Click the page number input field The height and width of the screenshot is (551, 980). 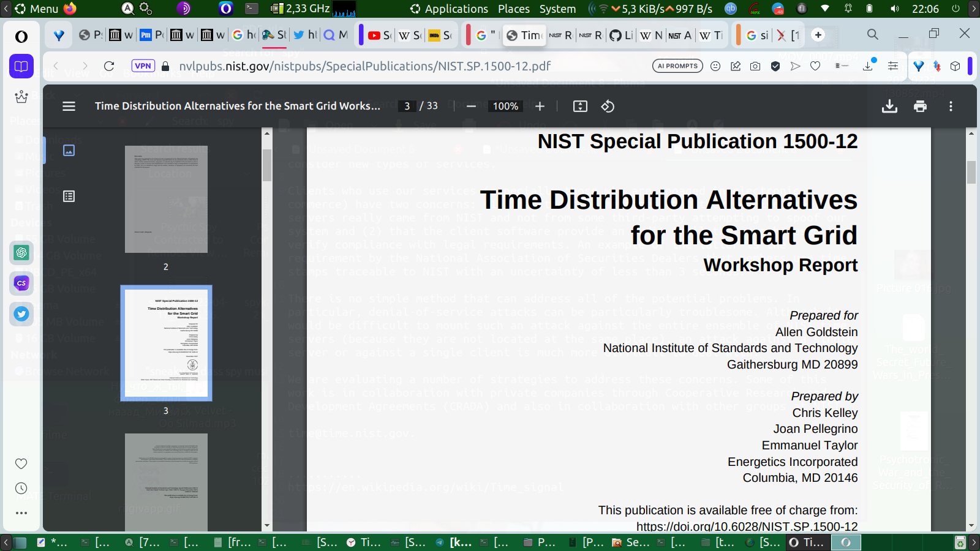click(407, 106)
